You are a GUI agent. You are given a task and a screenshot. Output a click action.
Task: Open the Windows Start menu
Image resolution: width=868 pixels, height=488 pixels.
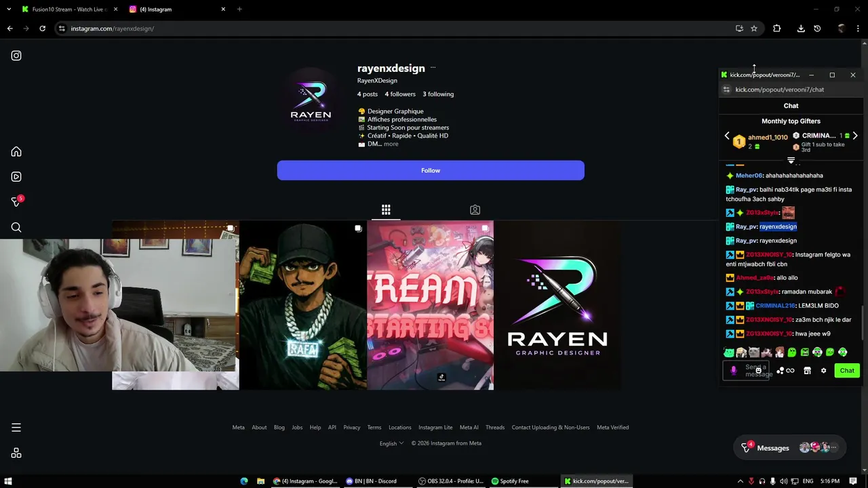(x=8, y=481)
